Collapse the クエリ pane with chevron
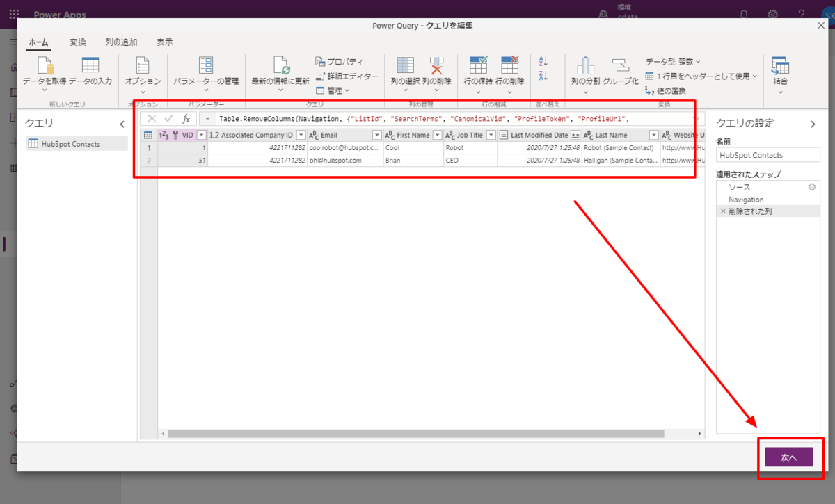This screenshot has height=504, width=835. click(122, 124)
